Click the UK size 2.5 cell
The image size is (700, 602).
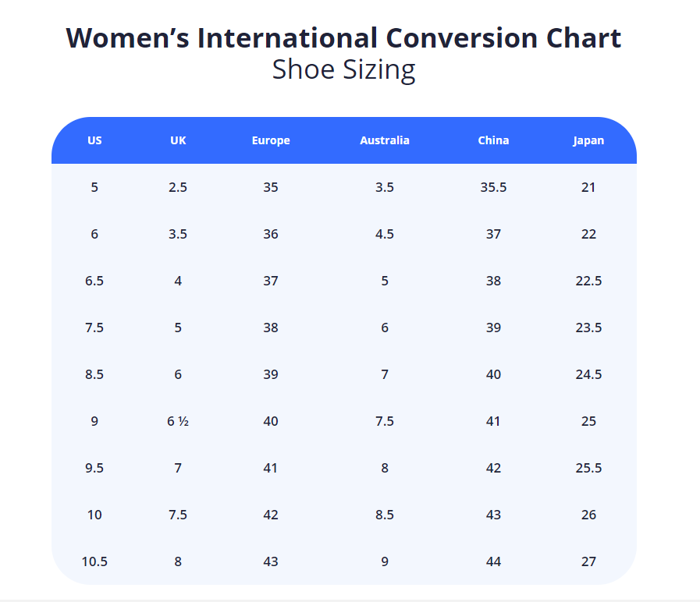(178, 187)
